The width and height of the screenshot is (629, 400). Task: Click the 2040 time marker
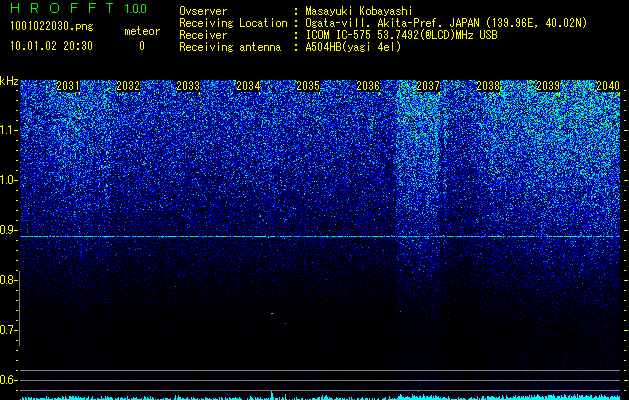608,86
